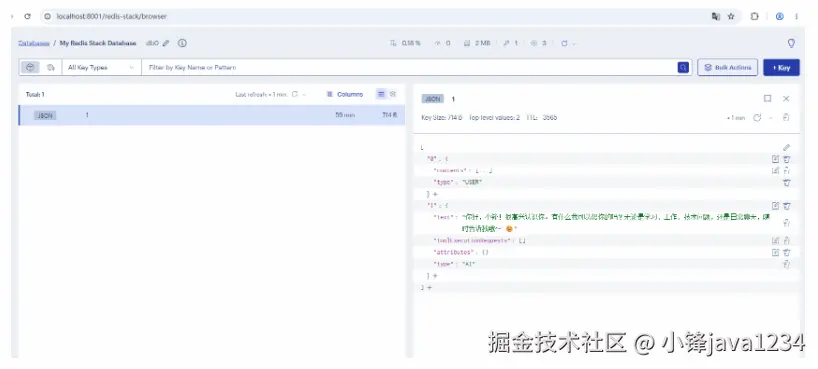Add a new key with + Key
Image resolution: width=818 pixels, height=369 pixels.
tap(781, 67)
